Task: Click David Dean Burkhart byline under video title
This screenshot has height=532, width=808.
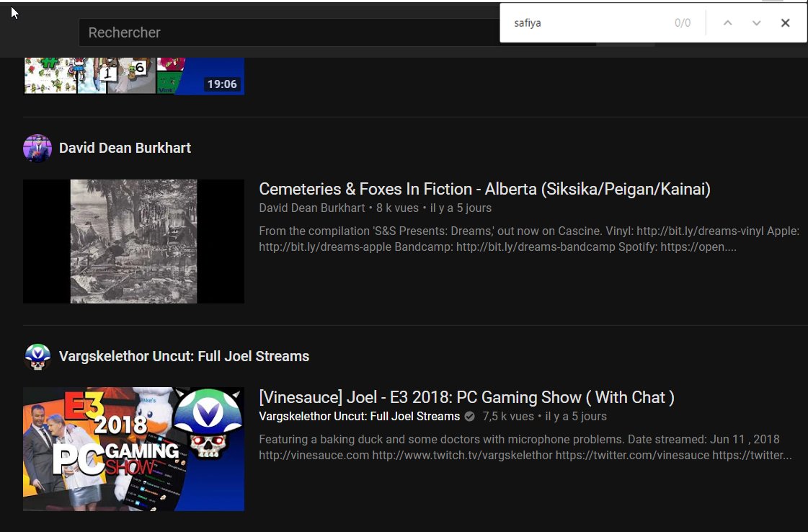Action: [x=312, y=208]
